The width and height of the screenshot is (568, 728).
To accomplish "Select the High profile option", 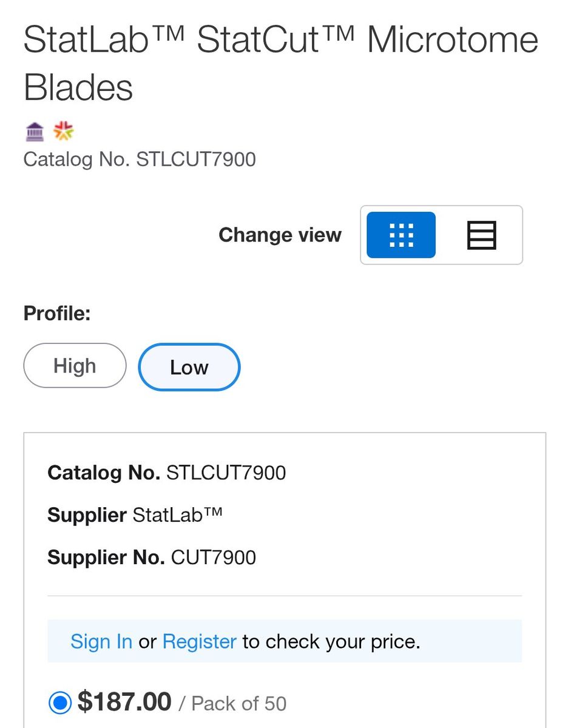I will [x=75, y=366].
